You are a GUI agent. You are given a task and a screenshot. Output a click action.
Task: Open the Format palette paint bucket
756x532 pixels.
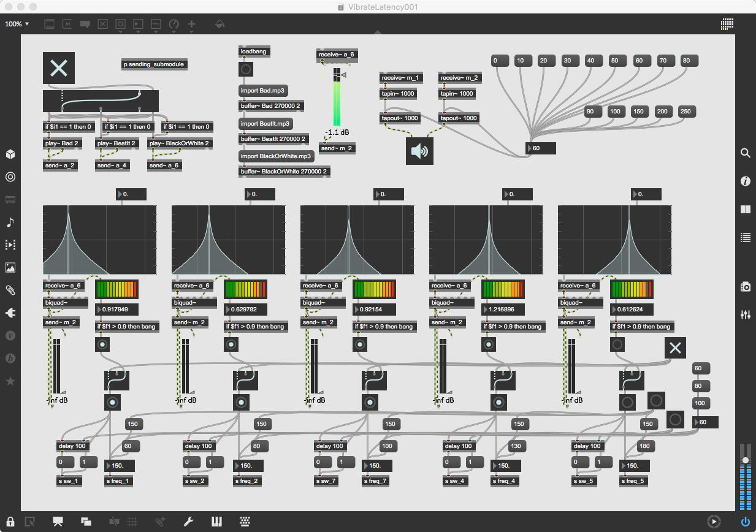pyautogui.click(x=220, y=25)
